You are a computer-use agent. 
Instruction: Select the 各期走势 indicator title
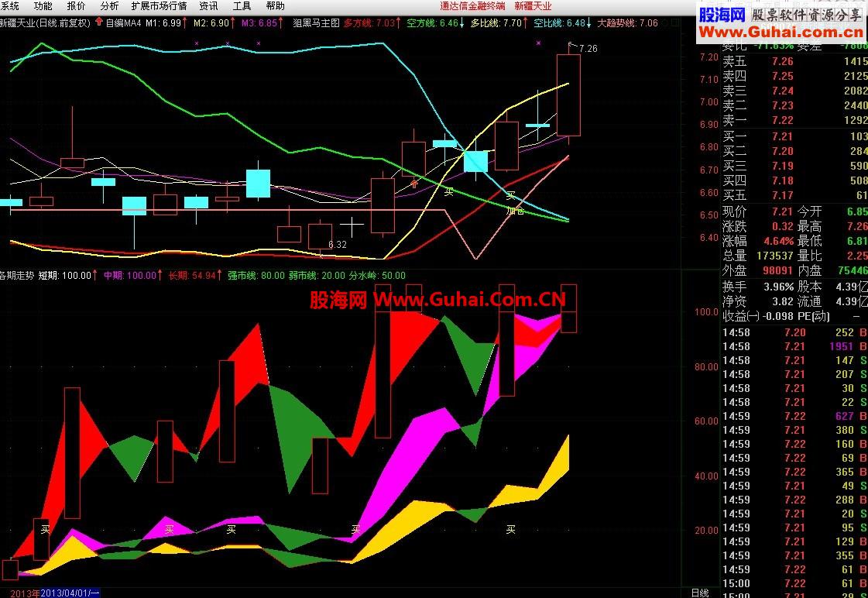(17, 275)
